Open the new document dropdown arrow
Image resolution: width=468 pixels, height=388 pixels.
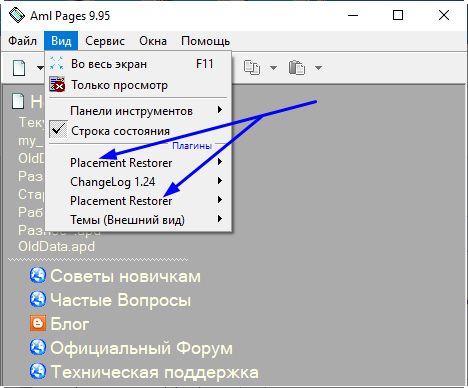point(40,68)
